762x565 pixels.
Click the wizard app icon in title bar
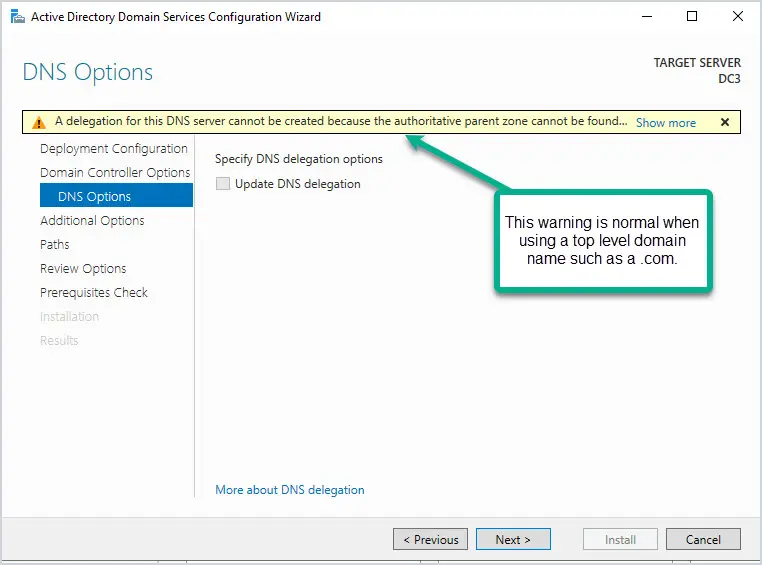(x=17, y=17)
